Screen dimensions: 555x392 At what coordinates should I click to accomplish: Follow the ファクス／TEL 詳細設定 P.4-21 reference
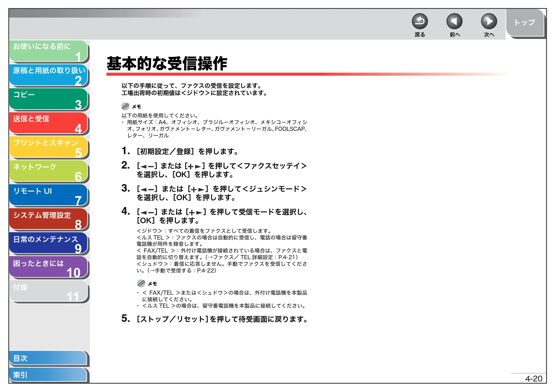tap(252, 257)
